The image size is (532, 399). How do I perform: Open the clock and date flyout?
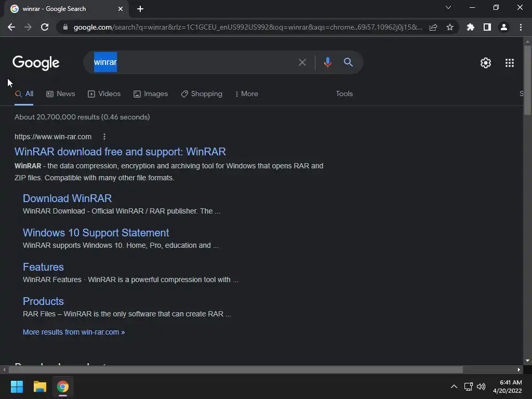click(508, 387)
